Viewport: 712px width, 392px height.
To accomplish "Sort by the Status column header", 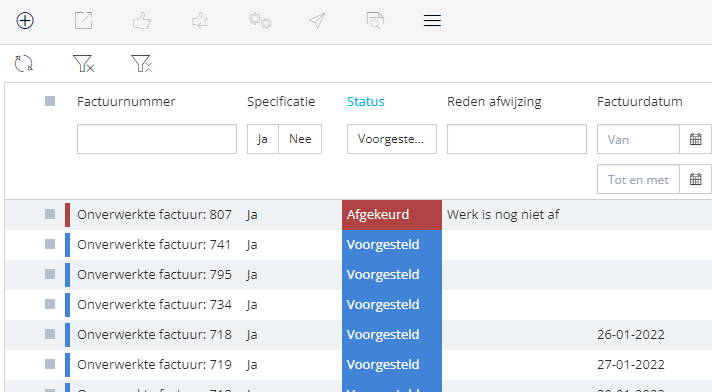I will 366,101.
